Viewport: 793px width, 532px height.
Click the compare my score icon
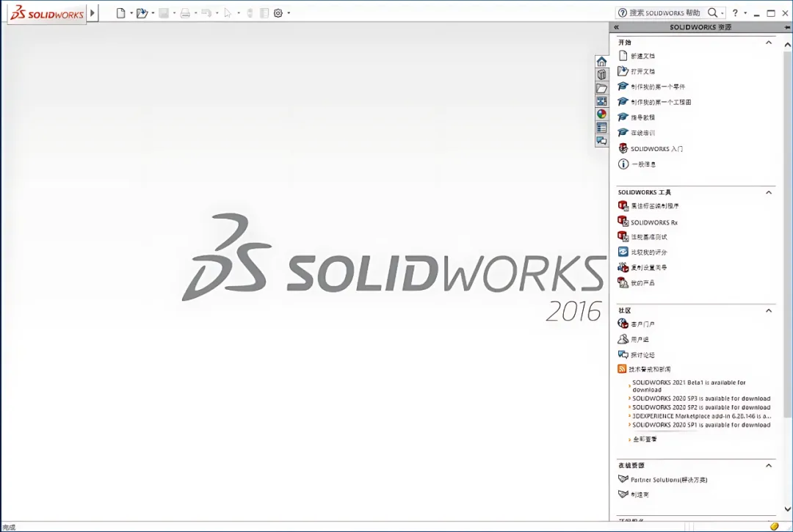(623, 252)
